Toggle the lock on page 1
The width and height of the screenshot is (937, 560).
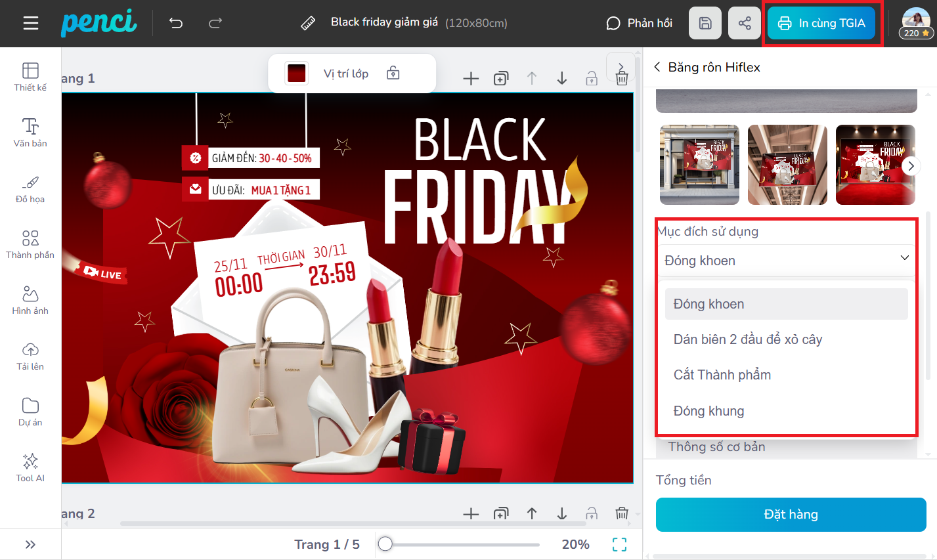(x=592, y=79)
